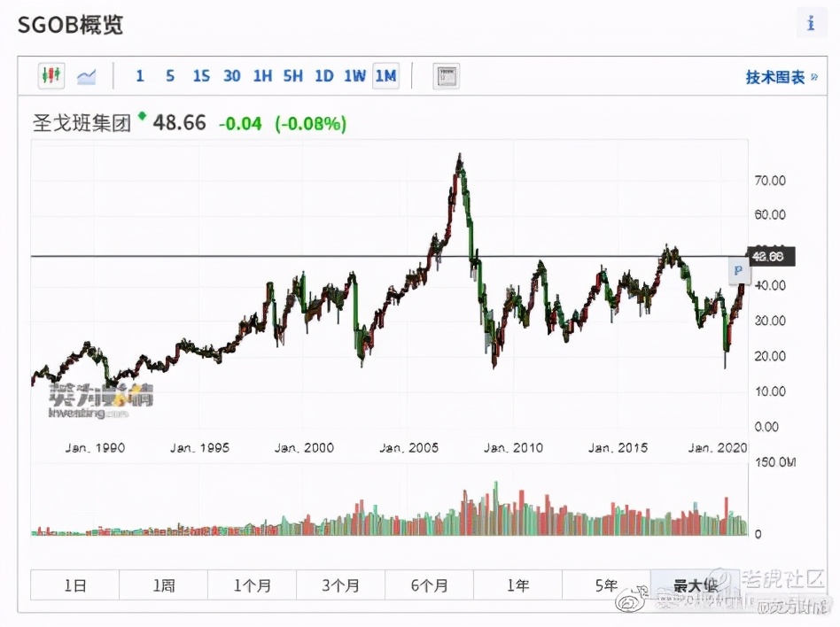Switch to the area line chart icon
The height and width of the screenshot is (627, 840).
tap(86, 76)
